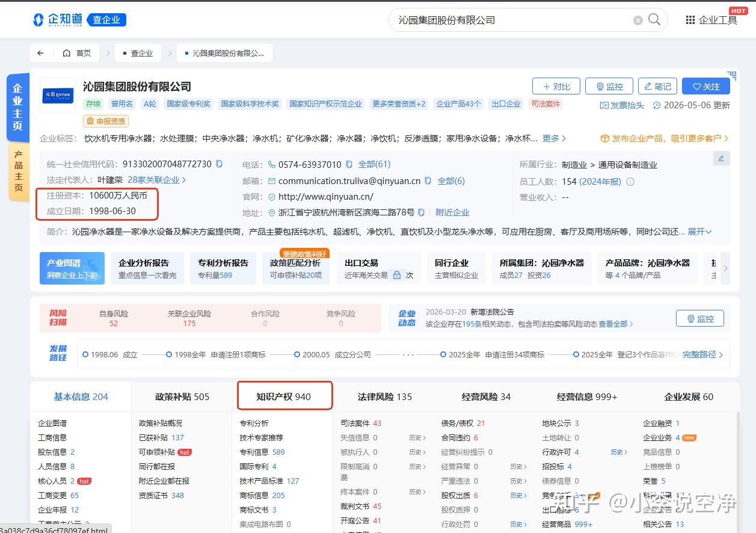Click 附近企业 link
Screen dimensions: 756x533
[x=452, y=212]
